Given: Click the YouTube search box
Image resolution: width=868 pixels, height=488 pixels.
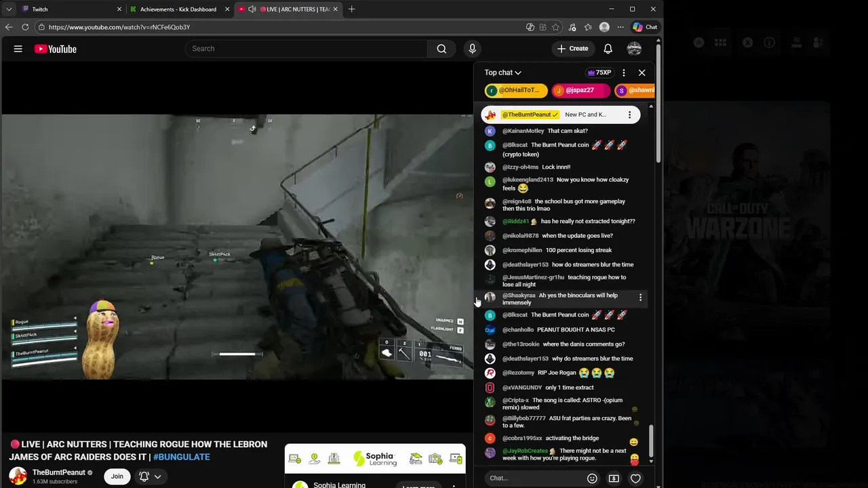Looking at the screenshot, I should tap(306, 49).
